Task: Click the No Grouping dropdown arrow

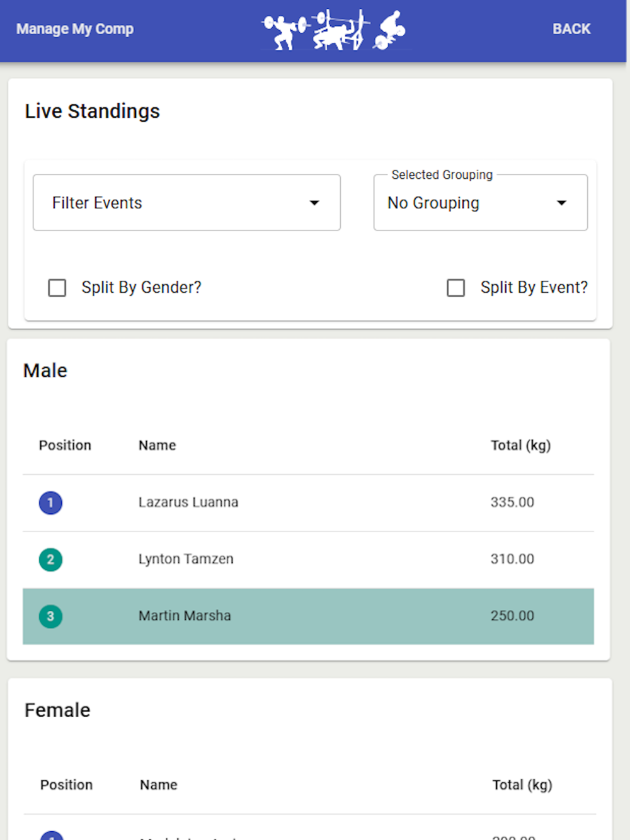Action: tap(561, 203)
